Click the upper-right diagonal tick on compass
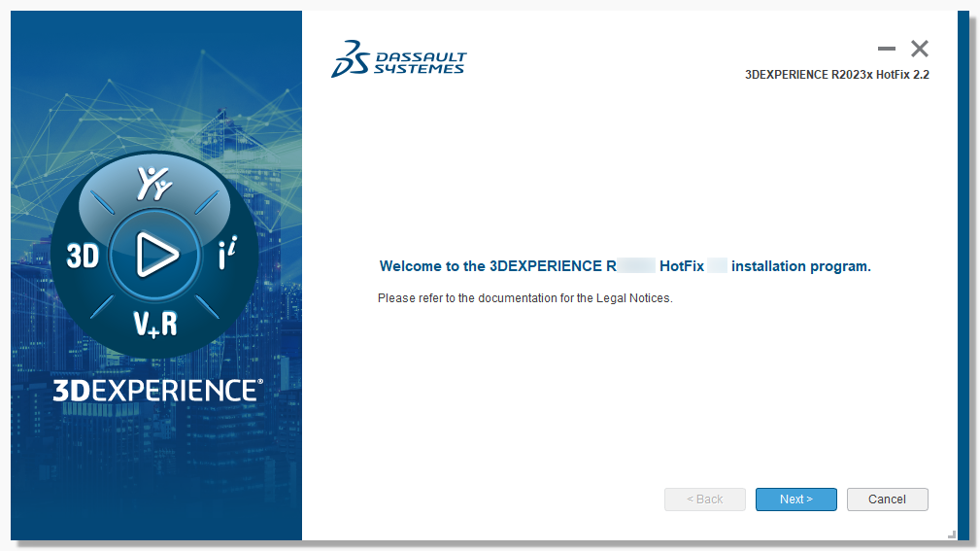980x551 pixels. [x=206, y=202]
